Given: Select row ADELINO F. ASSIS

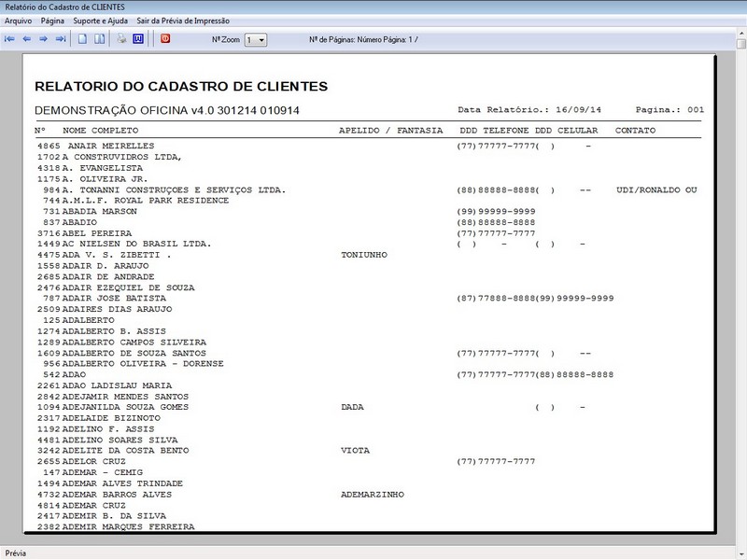Looking at the screenshot, I should pyautogui.click(x=367, y=429).
